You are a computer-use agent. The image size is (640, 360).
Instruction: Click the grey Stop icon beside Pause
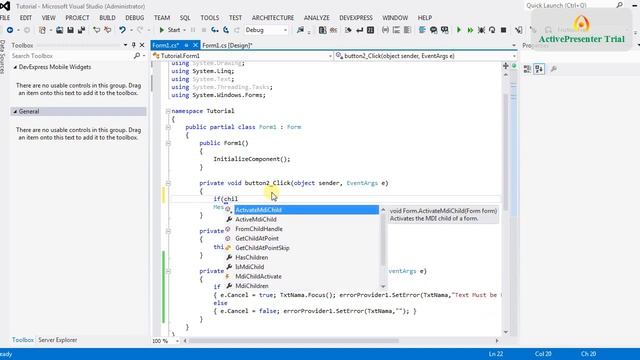(x=204, y=30)
